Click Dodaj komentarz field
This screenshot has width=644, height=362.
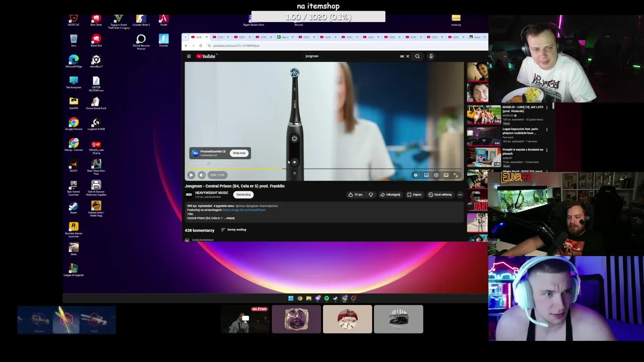click(203, 240)
